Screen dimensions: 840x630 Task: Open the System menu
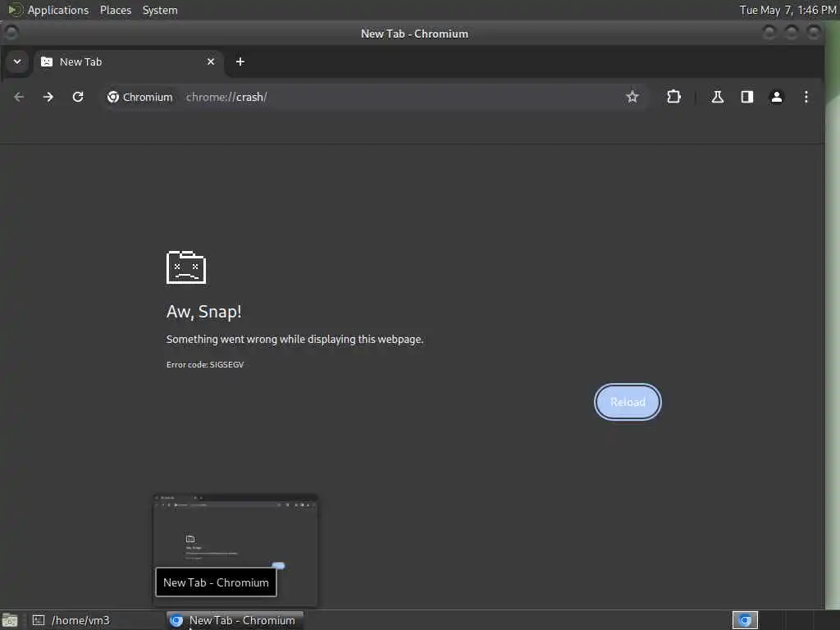coord(160,10)
